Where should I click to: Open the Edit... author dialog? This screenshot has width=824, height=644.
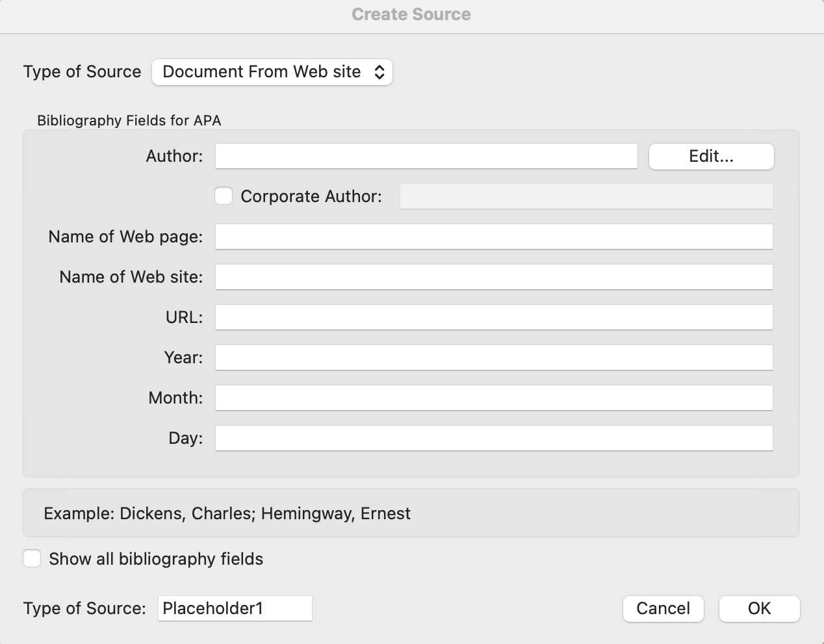pyautogui.click(x=711, y=157)
